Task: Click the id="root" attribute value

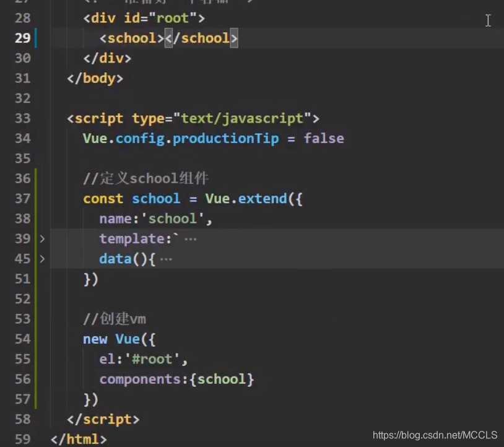Action: coord(173,18)
